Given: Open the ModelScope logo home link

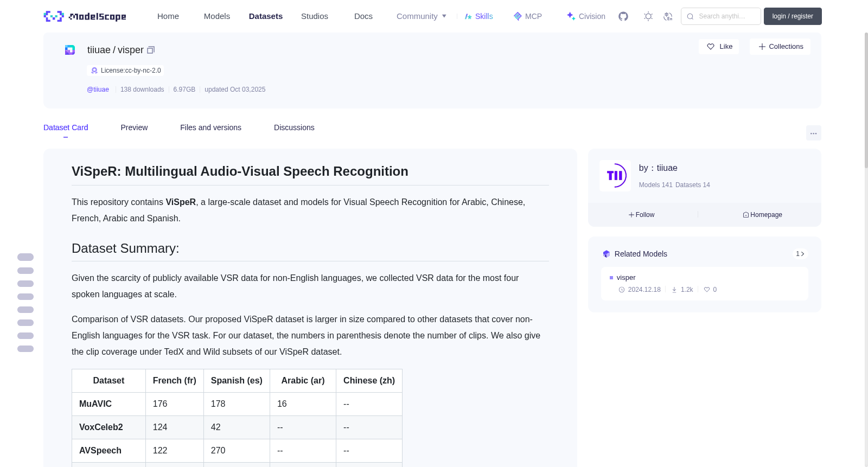Looking at the screenshot, I should 85,16.
